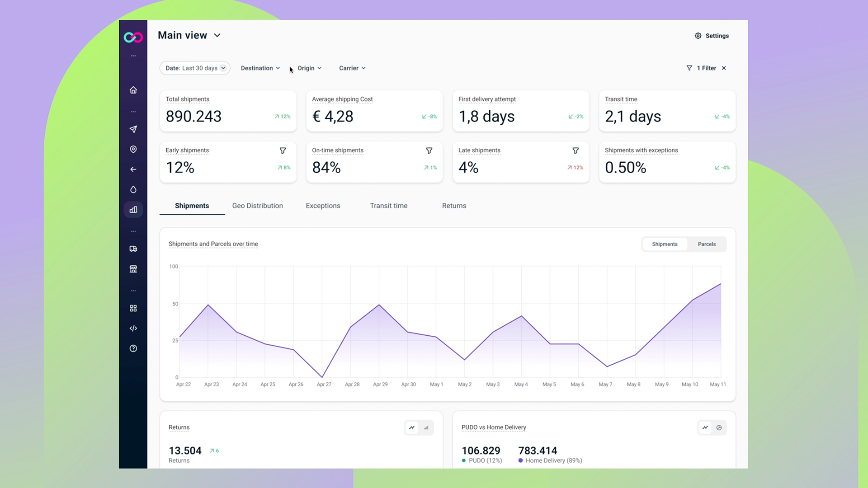Click the funnel icon beside 1 Filter
868x488 pixels.
pos(689,68)
